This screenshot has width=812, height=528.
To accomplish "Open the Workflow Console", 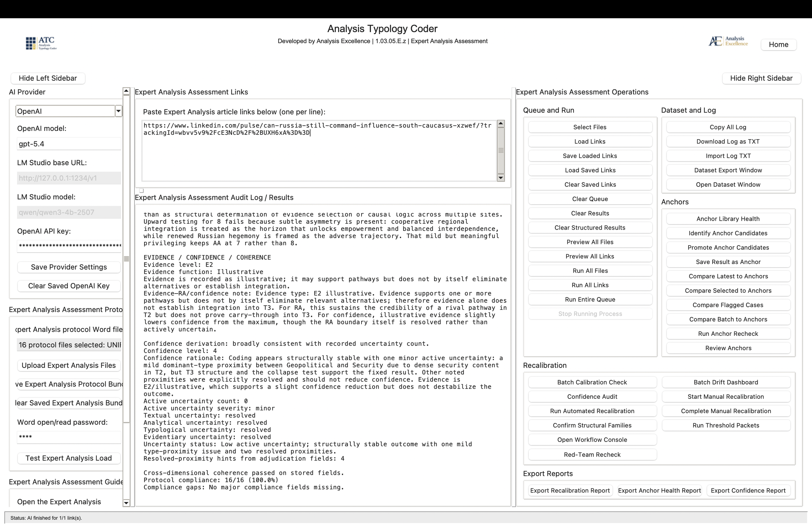I will tap(592, 440).
